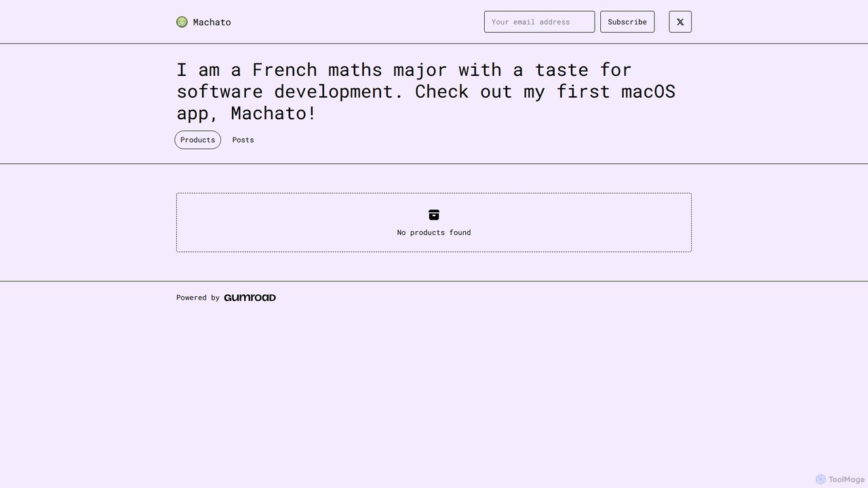The height and width of the screenshot is (488, 868).
Task: Click the 'No products found' text
Action: click(434, 232)
